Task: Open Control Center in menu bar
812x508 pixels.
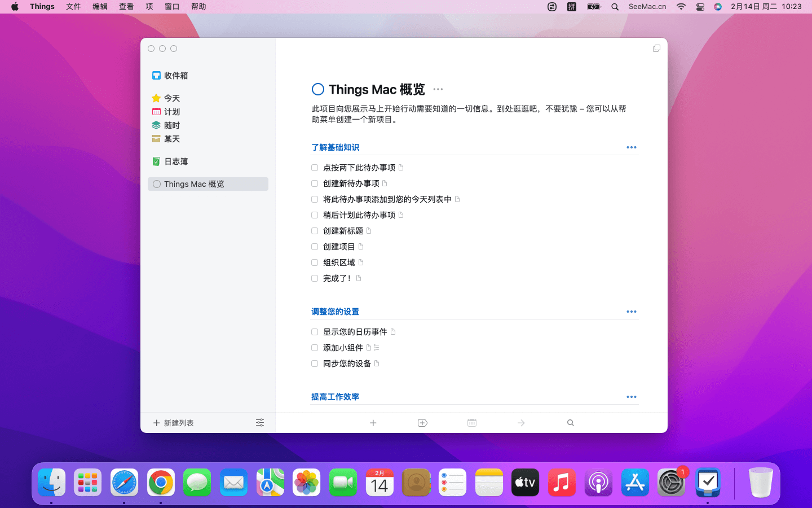Action: tap(700, 7)
